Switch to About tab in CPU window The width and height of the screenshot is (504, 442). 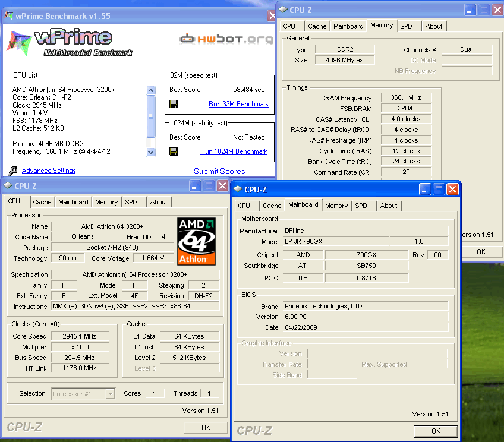click(x=159, y=202)
